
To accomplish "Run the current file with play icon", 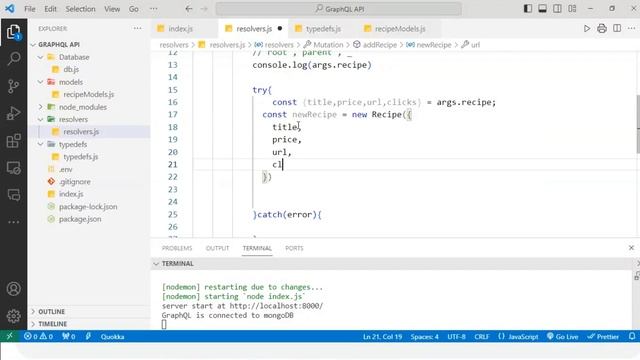I will pos(587,29).
